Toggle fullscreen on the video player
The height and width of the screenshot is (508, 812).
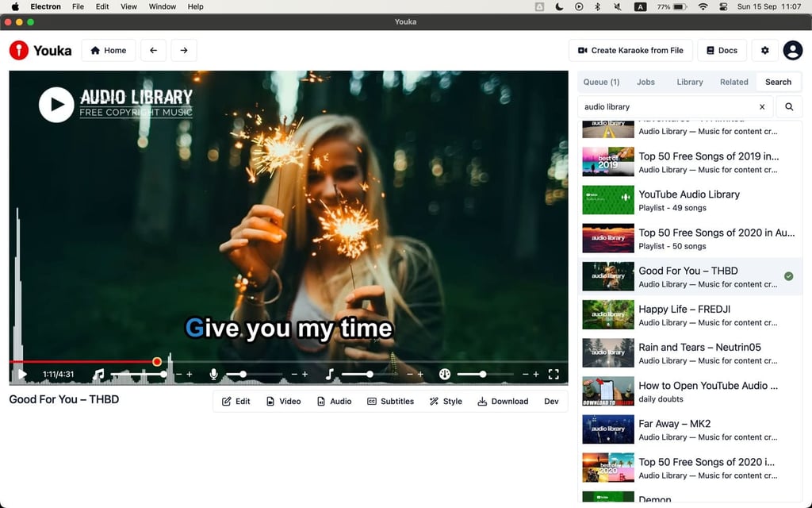pyautogui.click(x=553, y=375)
